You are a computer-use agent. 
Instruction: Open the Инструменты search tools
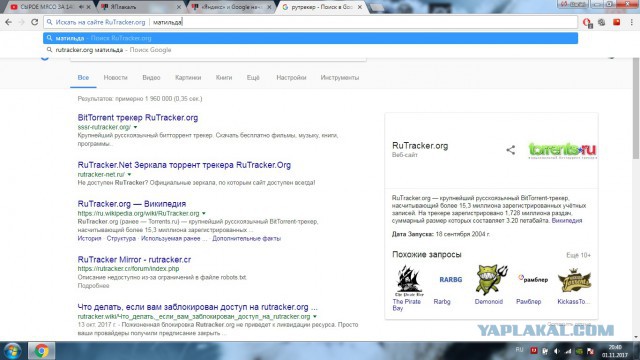pyautogui.click(x=340, y=78)
